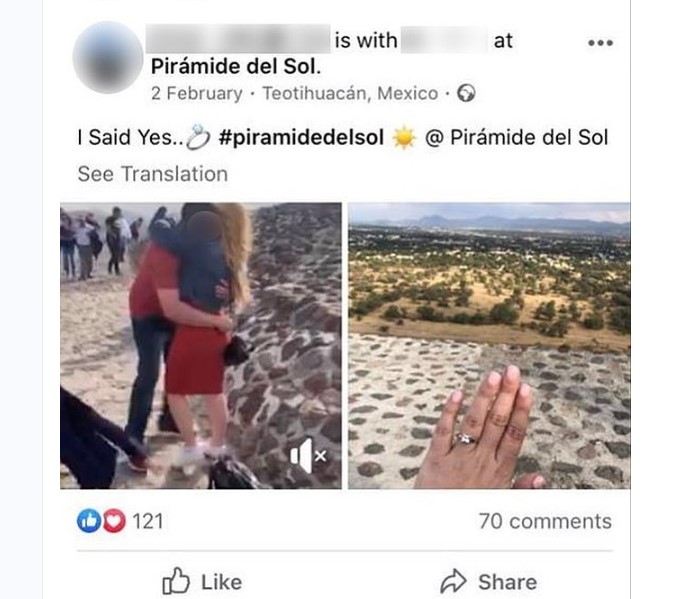674x599 pixels.
Task: Click the Like thumbs-up outline icon
Action: pos(175,581)
